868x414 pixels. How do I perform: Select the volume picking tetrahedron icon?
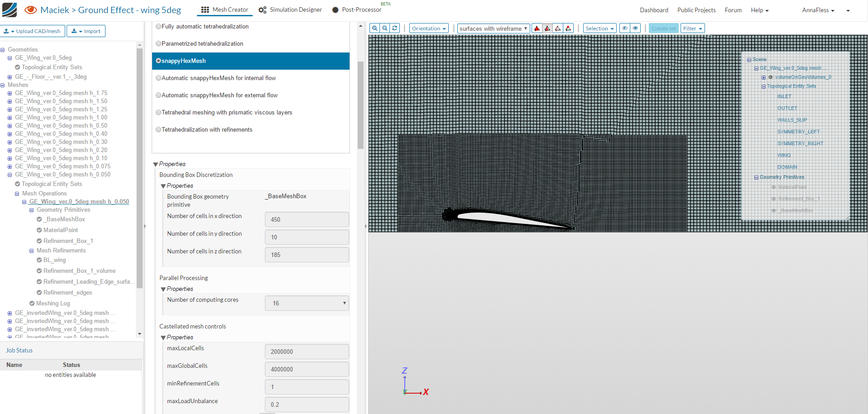537,29
